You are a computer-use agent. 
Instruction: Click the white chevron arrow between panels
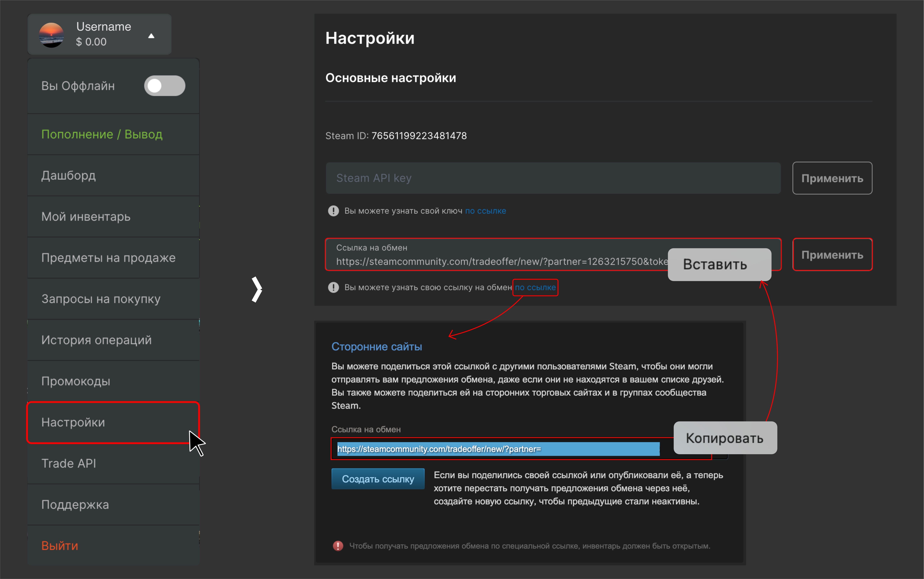(257, 289)
